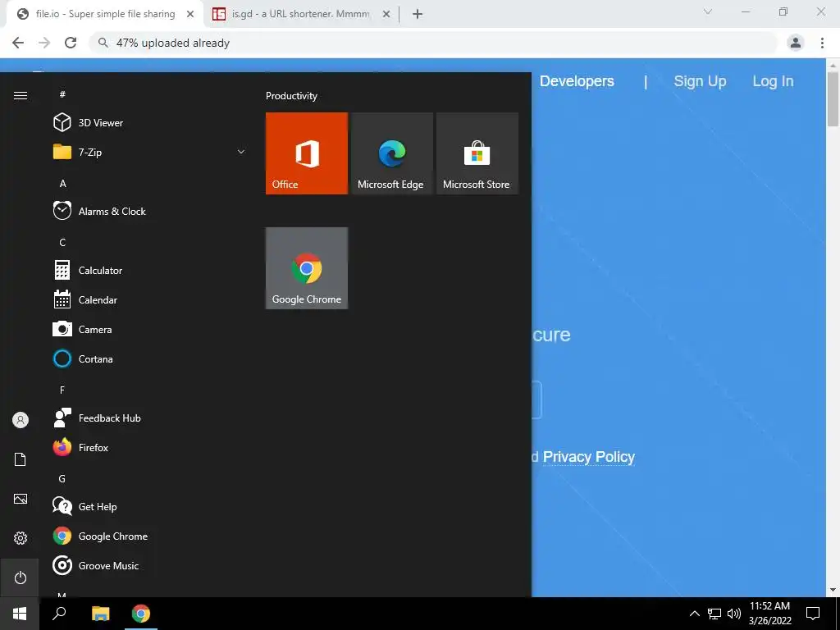Go back in Chrome
This screenshot has width=840, height=630.
pyautogui.click(x=18, y=43)
